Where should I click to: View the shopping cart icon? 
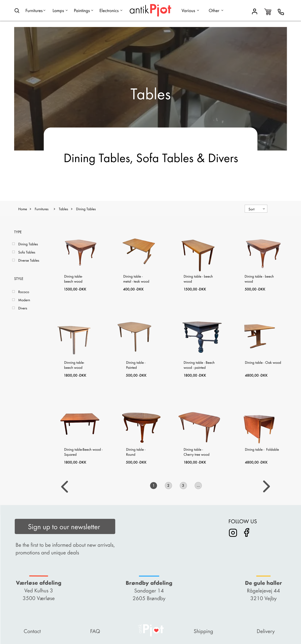pos(268,12)
